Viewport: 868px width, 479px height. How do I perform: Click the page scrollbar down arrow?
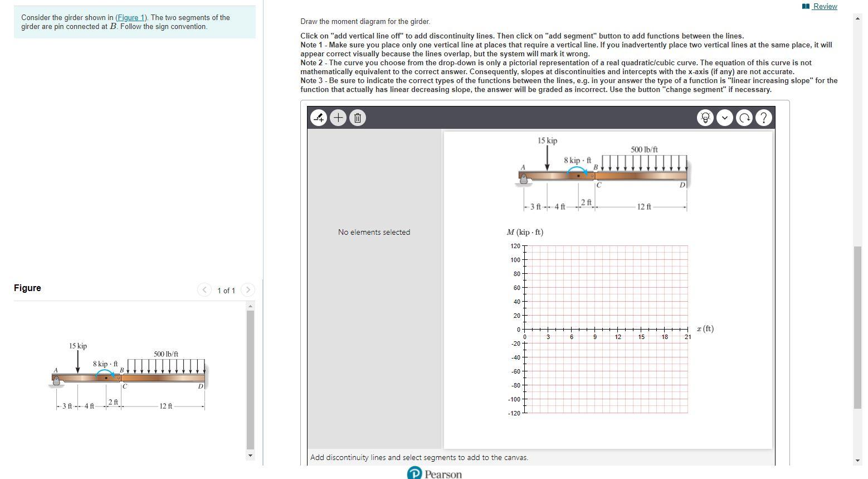857,460
